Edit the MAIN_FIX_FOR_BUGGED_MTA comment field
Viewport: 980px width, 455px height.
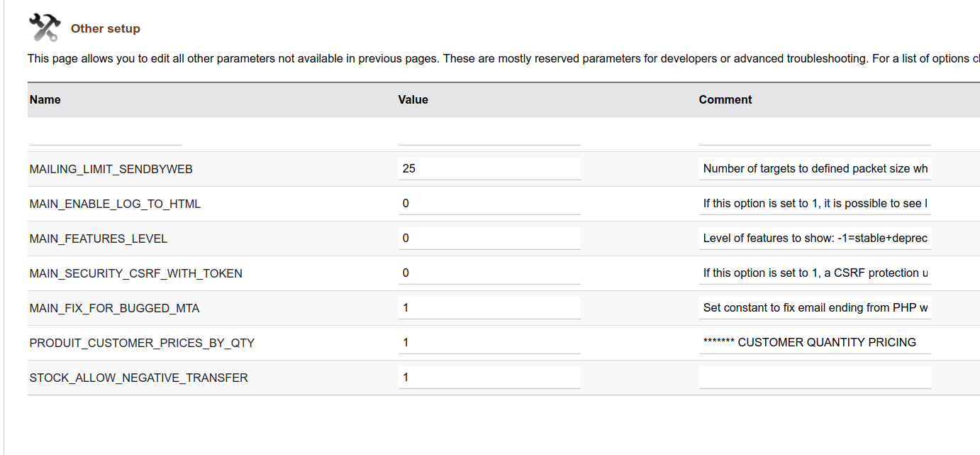[815, 308]
